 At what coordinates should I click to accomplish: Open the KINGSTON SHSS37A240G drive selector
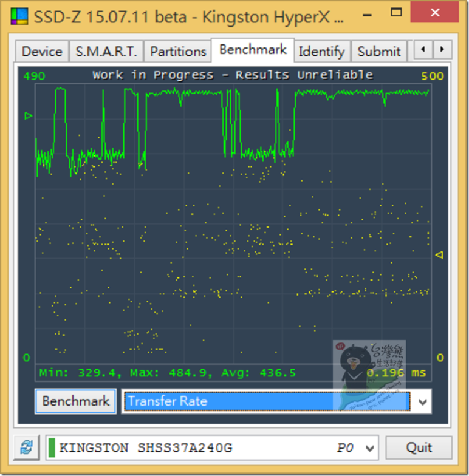212,447
